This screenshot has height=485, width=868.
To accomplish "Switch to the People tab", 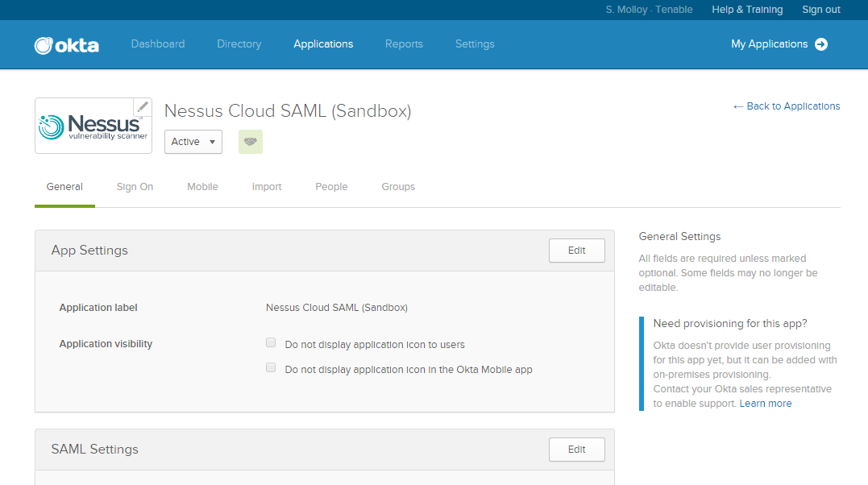I will [x=331, y=187].
